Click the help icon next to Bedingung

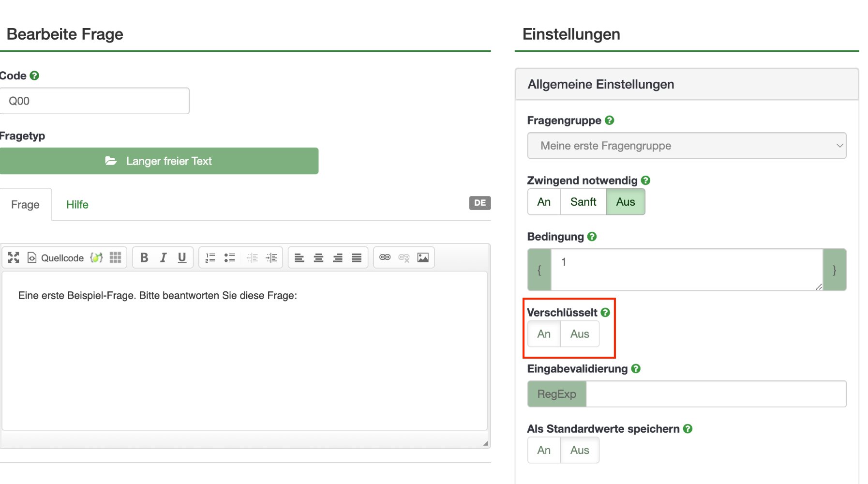[x=592, y=237]
